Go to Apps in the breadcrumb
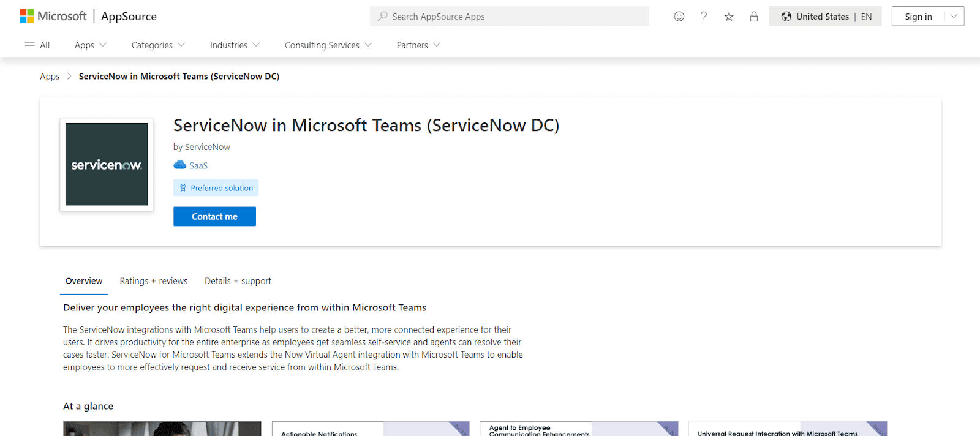 [50, 77]
